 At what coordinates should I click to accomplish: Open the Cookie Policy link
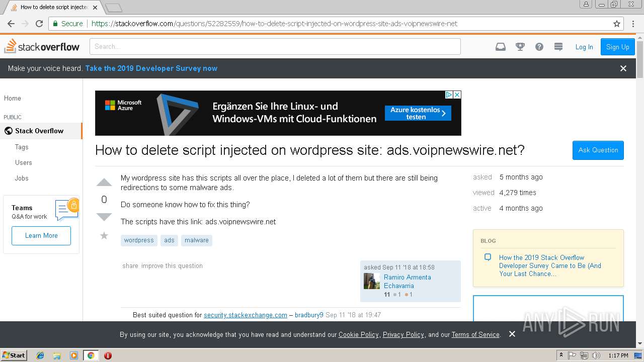(359, 334)
